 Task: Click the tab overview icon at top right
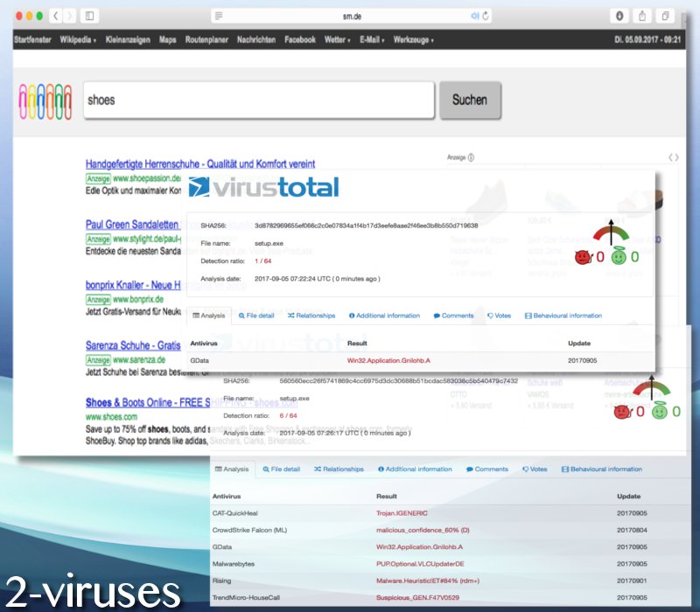click(x=666, y=16)
